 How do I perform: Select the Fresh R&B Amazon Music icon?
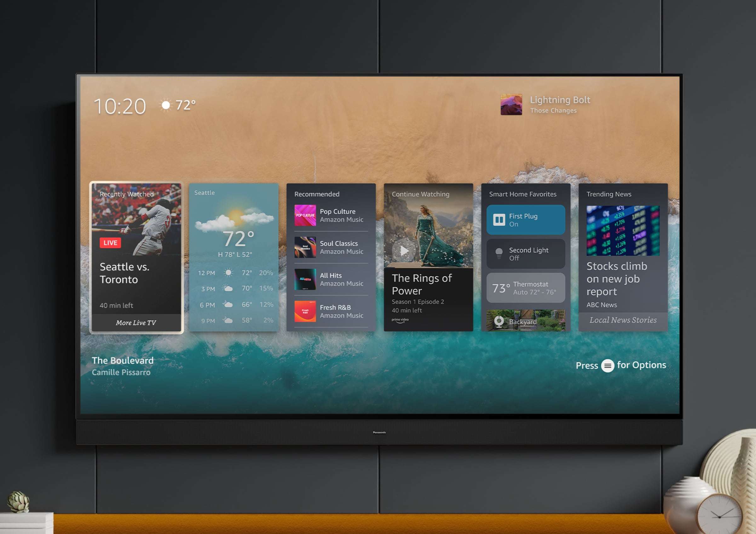click(x=303, y=314)
